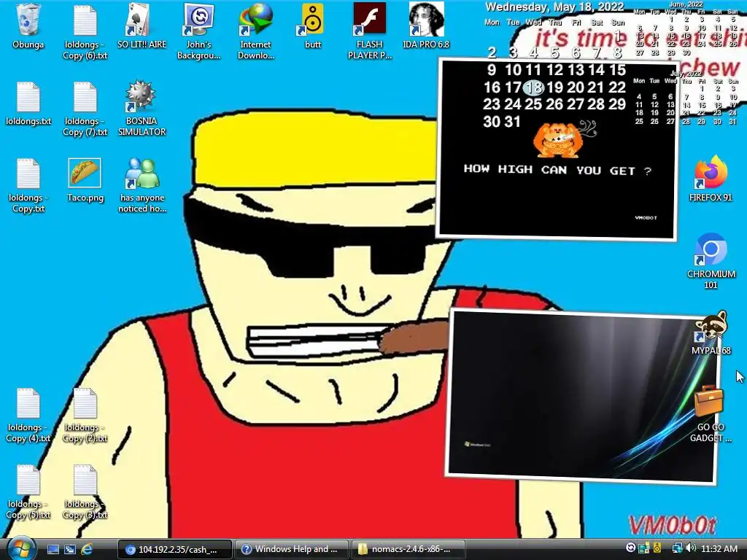Click Switch between windows quick launch icon
This screenshot has width=747, height=560.
coord(70,549)
